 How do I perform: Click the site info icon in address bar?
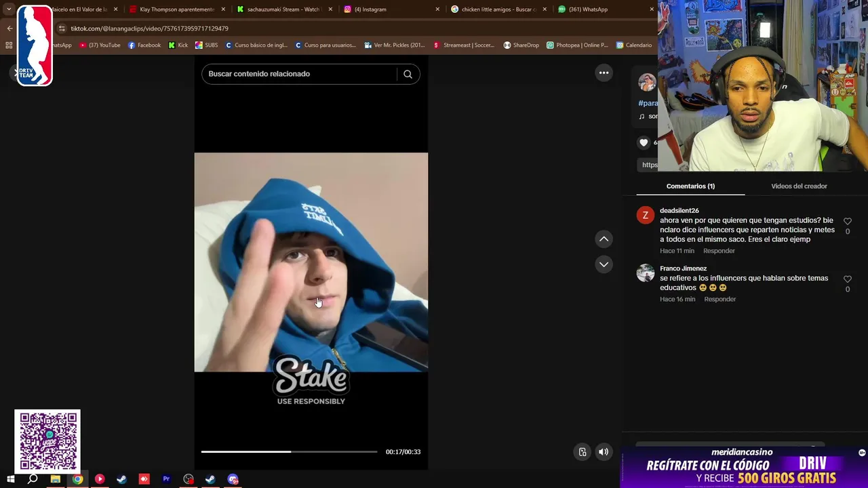click(x=62, y=28)
